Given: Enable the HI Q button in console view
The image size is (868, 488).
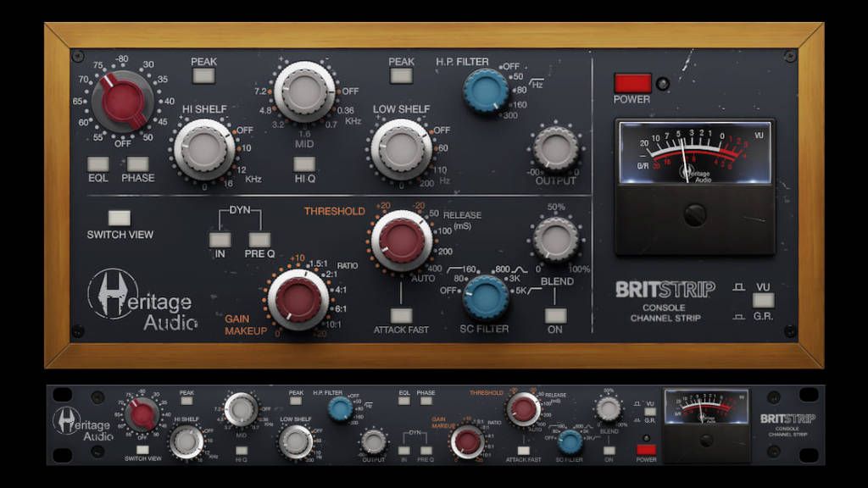Looking at the screenshot, I should 304,164.
